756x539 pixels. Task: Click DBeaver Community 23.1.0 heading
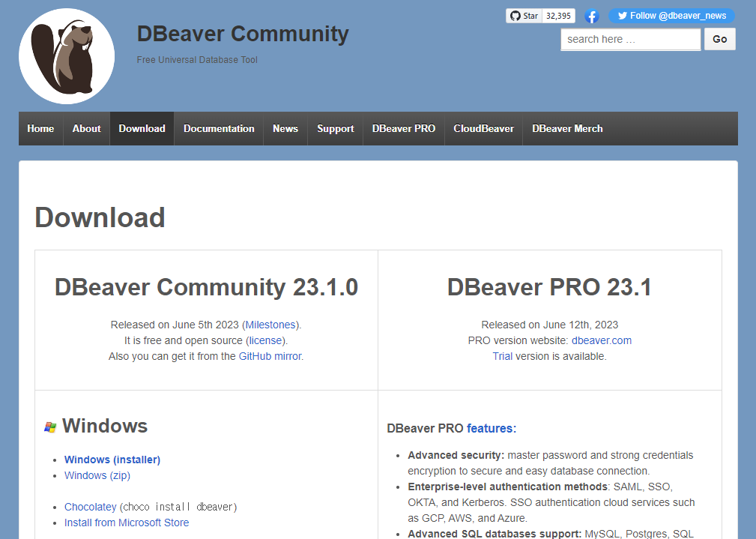tap(206, 287)
